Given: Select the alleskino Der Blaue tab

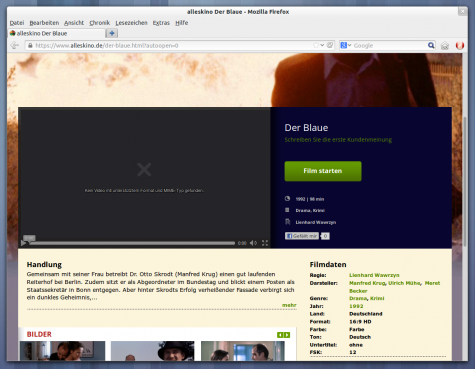Looking at the screenshot, I should point(56,33).
